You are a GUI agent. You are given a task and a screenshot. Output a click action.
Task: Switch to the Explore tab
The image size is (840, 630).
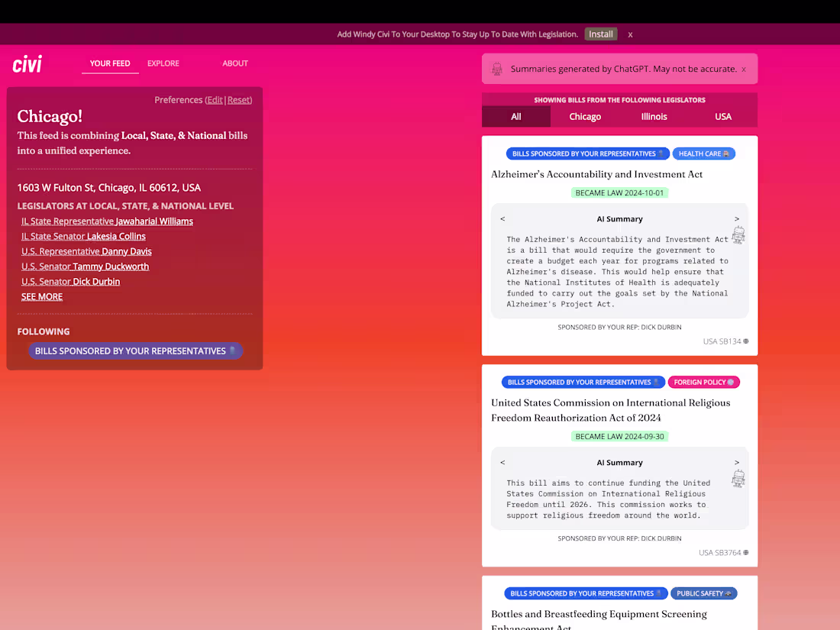coord(163,63)
